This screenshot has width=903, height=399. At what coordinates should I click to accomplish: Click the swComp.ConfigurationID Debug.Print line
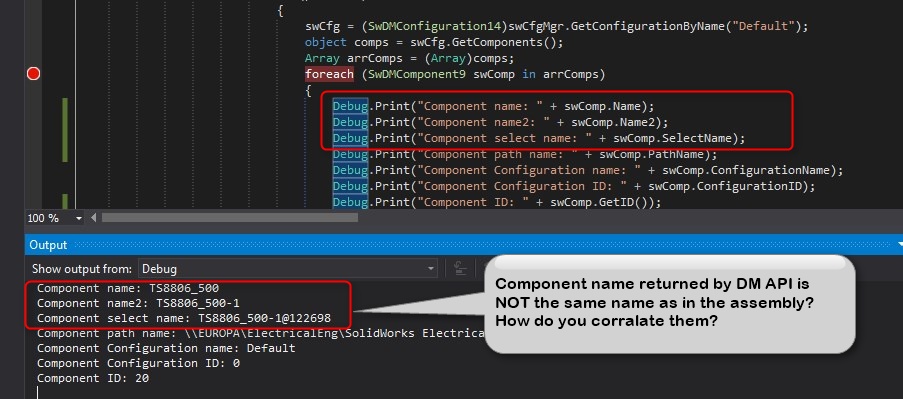pos(574,186)
